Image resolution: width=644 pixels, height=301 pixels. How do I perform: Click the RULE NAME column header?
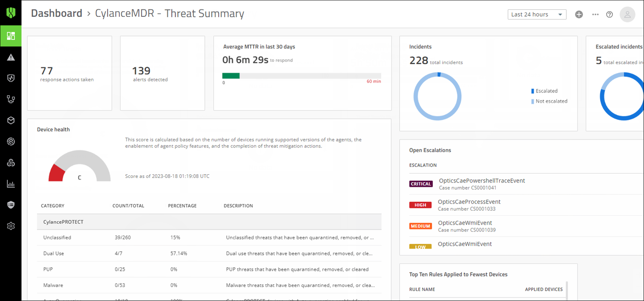pos(422,289)
